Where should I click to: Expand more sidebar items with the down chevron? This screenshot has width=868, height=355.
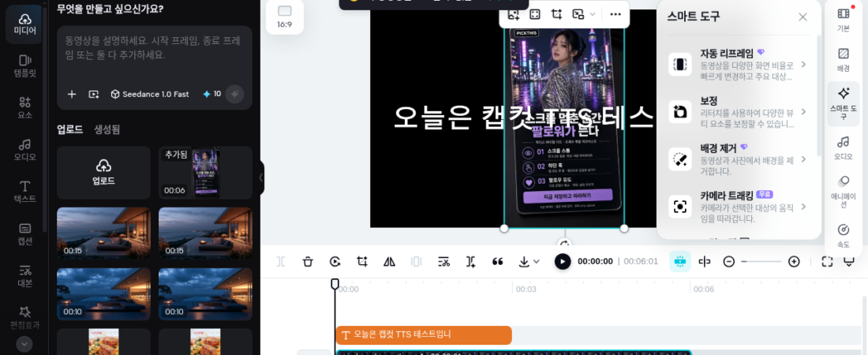(x=24, y=344)
